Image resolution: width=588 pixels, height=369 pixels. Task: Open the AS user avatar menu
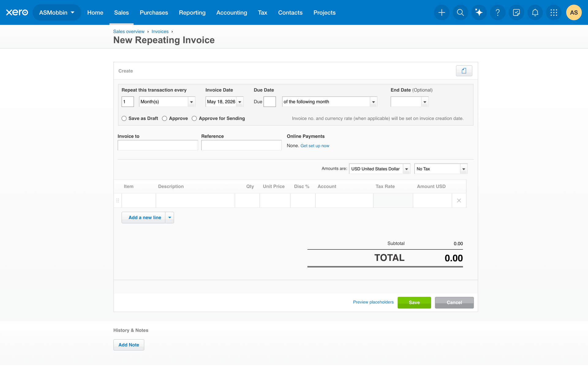pos(574,13)
